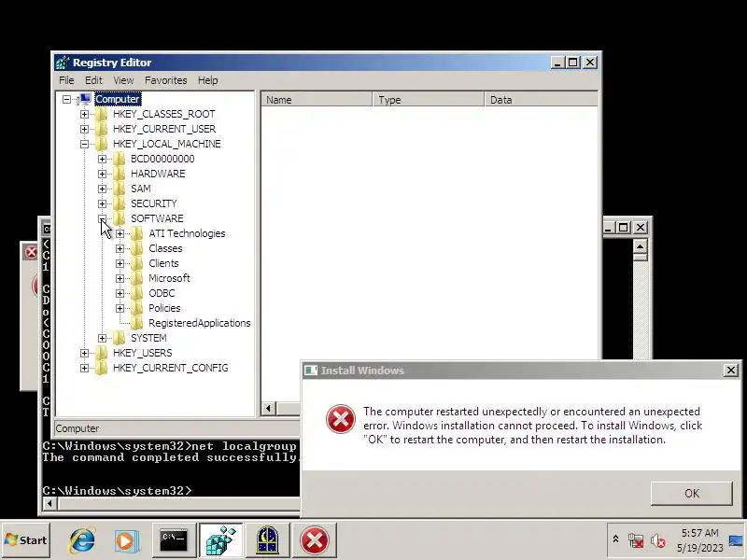Click the HKEY_CLASSES_ROOT folder icon
The image size is (747, 560).
pyautogui.click(x=101, y=114)
